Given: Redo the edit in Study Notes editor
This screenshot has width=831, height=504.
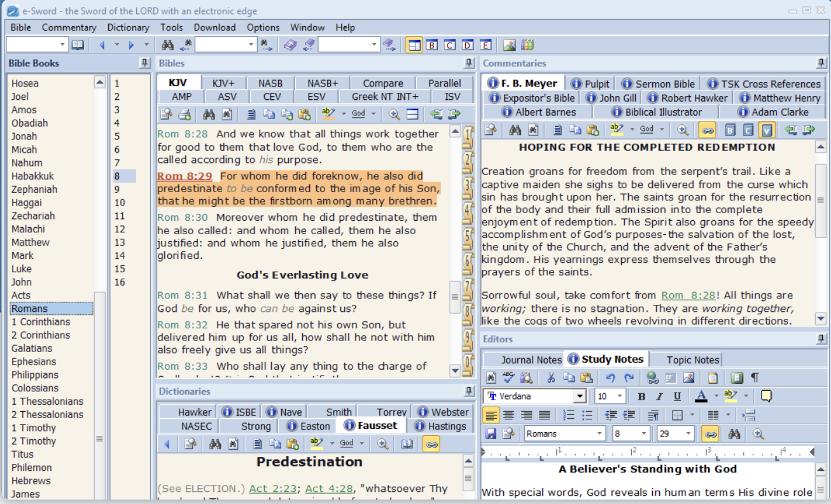Looking at the screenshot, I should pos(629,378).
